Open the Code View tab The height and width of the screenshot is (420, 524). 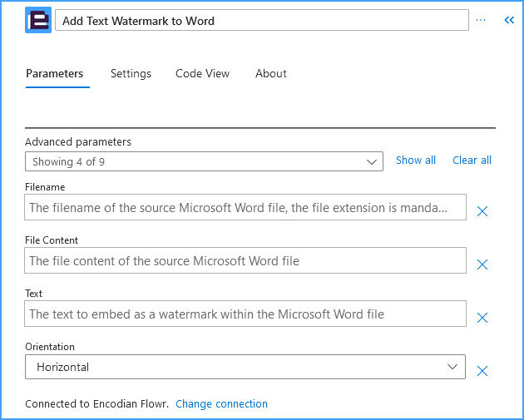(x=202, y=73)
